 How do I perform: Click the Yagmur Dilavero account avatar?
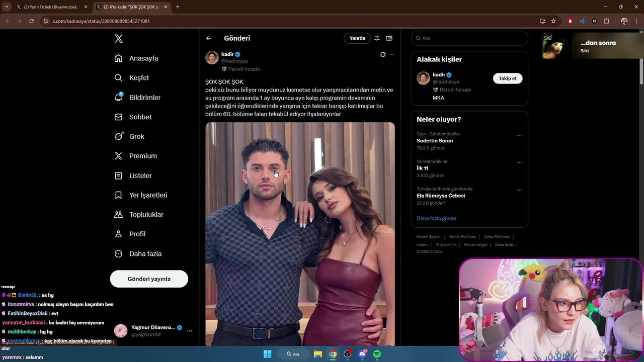point(121,331)
